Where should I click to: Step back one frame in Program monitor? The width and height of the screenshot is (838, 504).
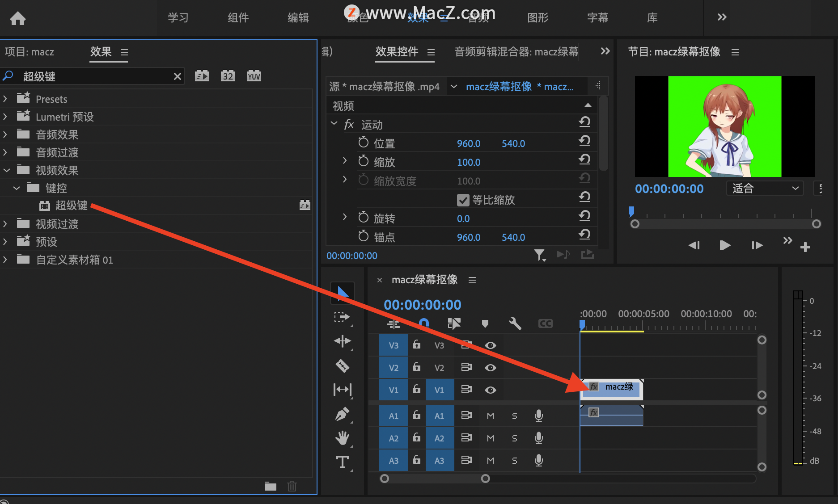pyautogui.click(x=694, y=245)
